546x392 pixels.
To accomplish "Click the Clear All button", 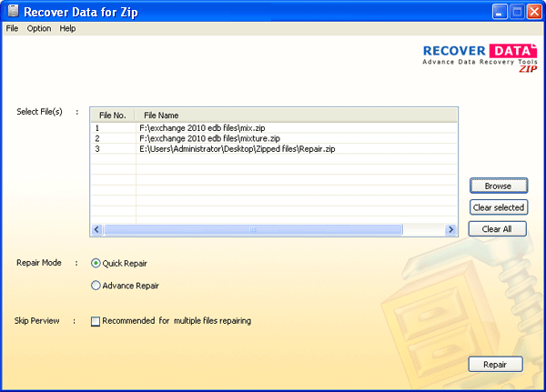I will 498,229.
